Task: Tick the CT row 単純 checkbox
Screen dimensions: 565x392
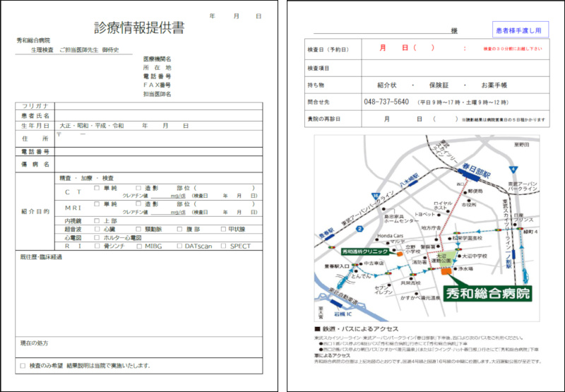Action: click(x=97, y=188)
